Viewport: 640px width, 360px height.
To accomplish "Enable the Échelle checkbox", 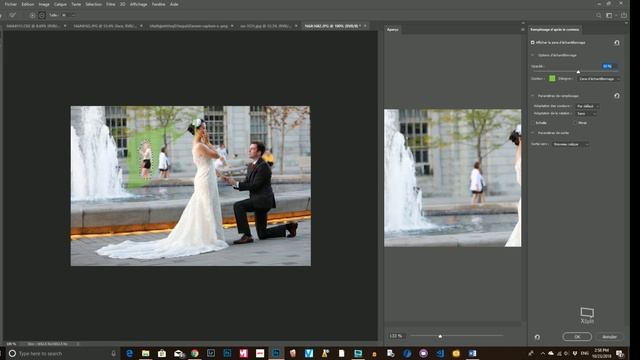I will click(533, 123).
